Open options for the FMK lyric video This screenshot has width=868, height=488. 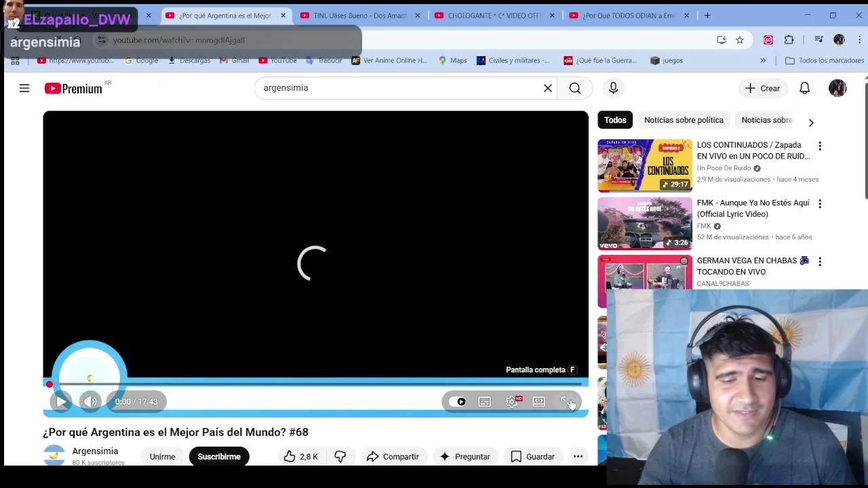coord(820,203)
